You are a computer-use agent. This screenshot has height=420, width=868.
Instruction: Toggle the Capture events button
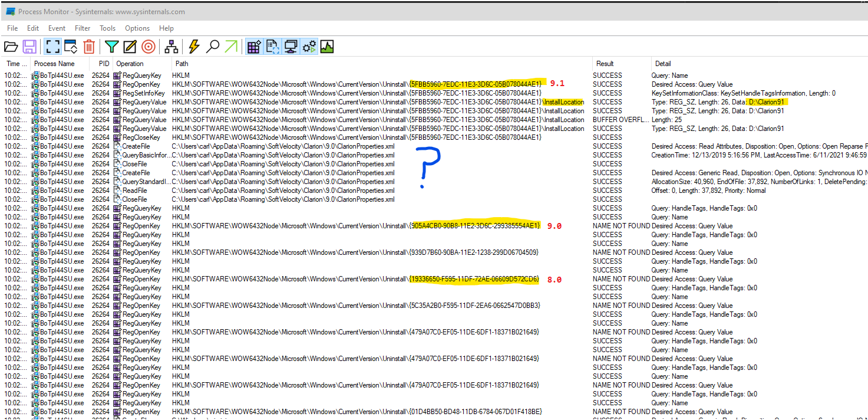coord(52,47)
